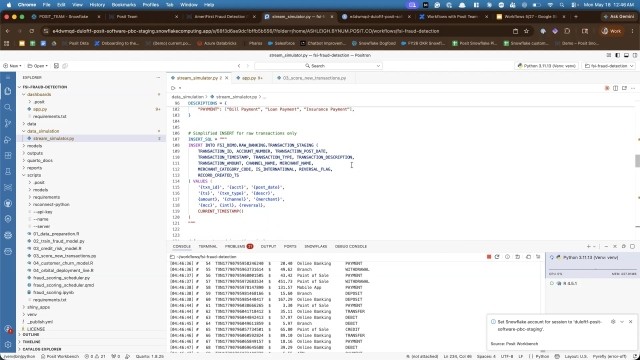Toggle the primary sidebar layout icon
This screenshot has height=360, width=640.
pyautogui.click(x=618, y=55)
